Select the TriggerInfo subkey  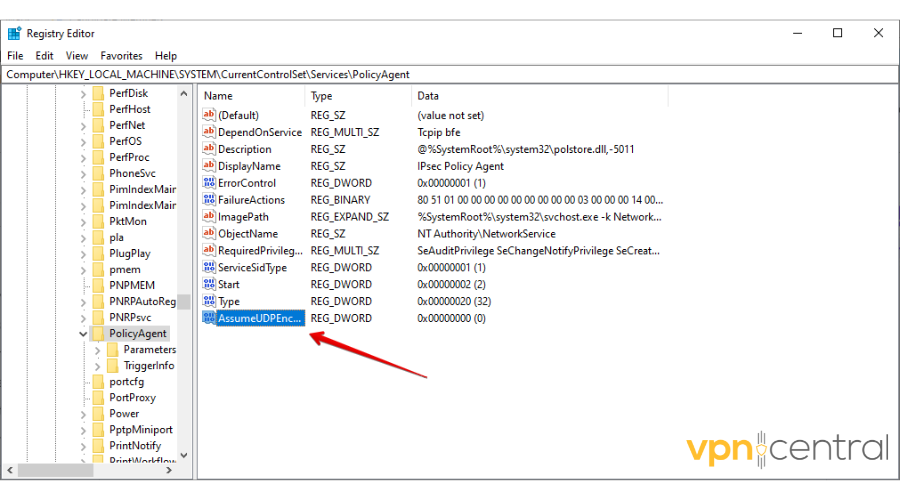tap(149, 366)
